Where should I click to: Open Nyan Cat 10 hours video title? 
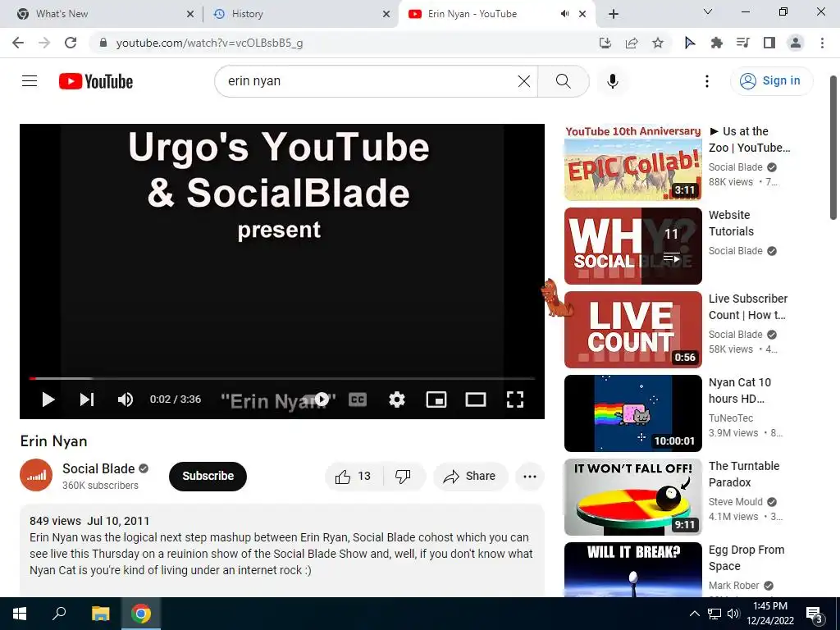click(740, 390)
